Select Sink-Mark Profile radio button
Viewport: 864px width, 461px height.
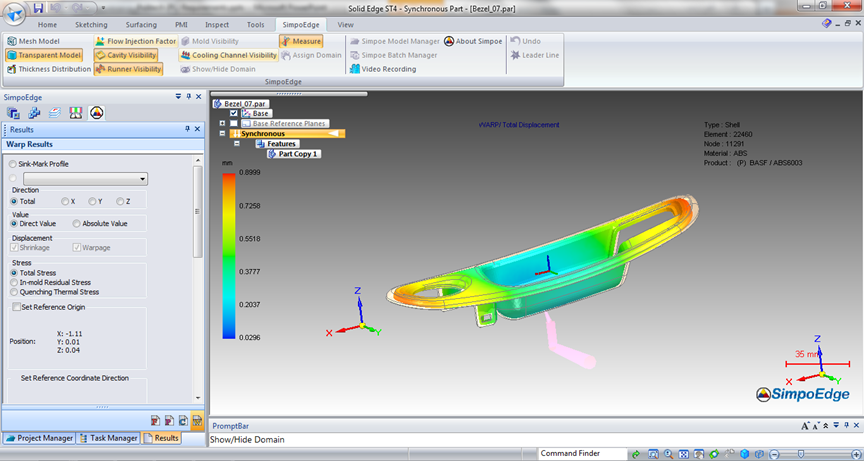(x=13, y=164)
